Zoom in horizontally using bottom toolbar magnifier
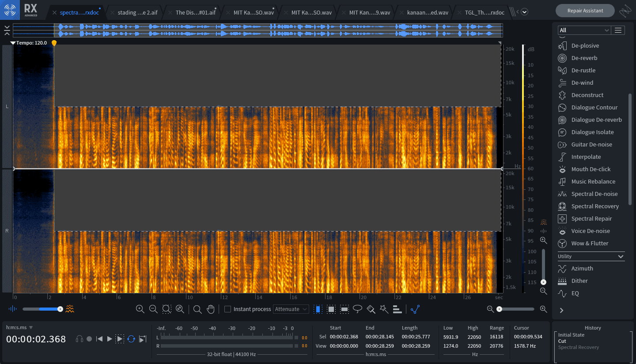Viewport: 636px width, 364px height. click(x=140, y=309)
